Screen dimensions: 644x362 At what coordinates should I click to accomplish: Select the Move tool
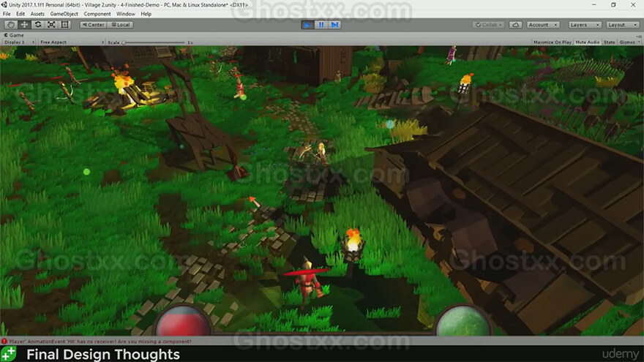[x=24, y=25]
